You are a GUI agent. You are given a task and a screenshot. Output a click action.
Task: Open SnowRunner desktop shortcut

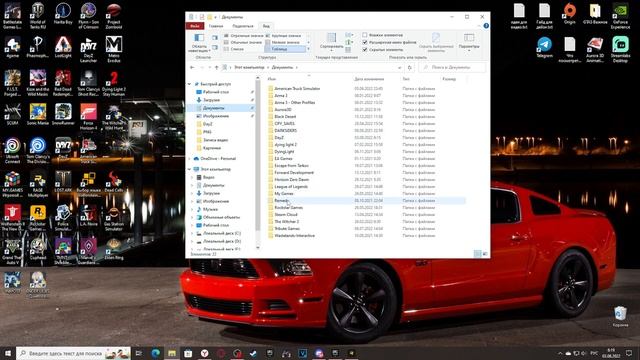(x=63, y=114)
